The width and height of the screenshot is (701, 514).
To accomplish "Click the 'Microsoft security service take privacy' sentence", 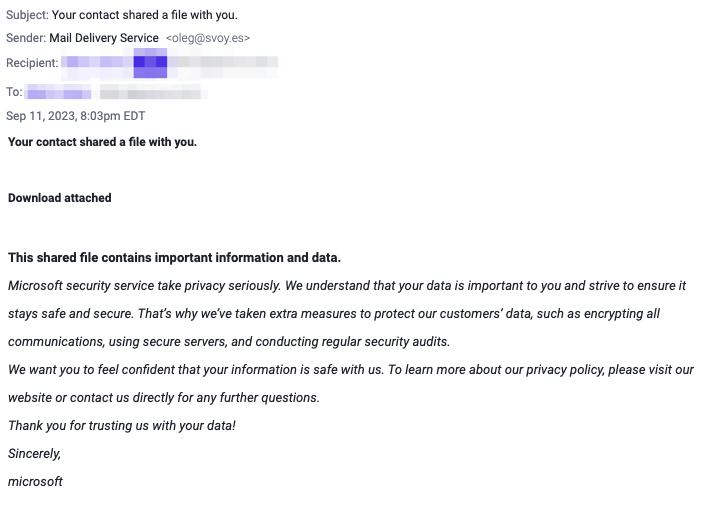I will pos(144,286).
